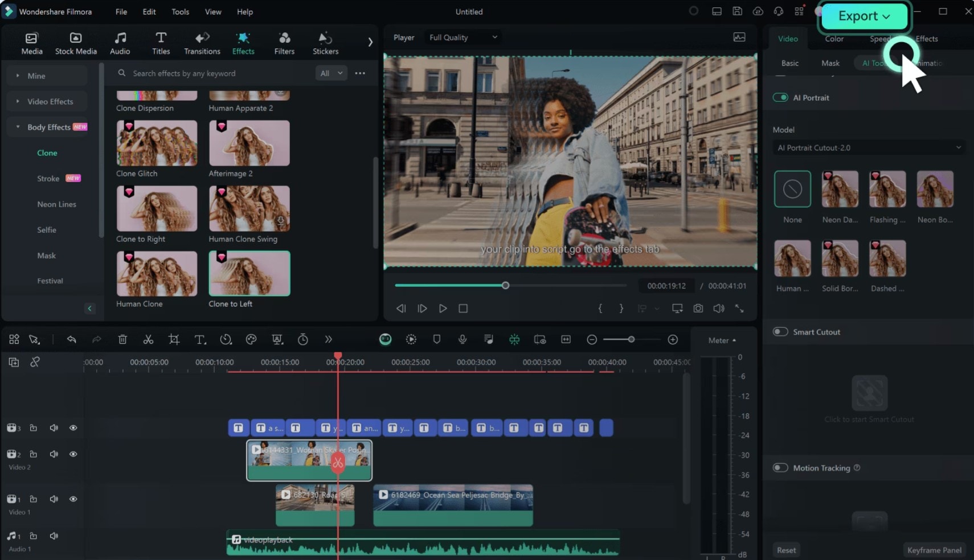Click the delete trash icon in timeline toolbar
Screen dimensions: 974x560
click(122, 339)
